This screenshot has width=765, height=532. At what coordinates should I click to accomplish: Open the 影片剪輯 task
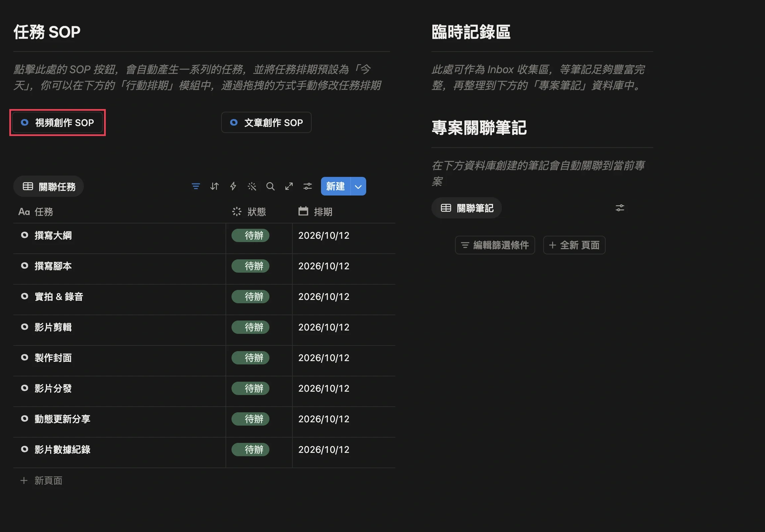point(53,328)
